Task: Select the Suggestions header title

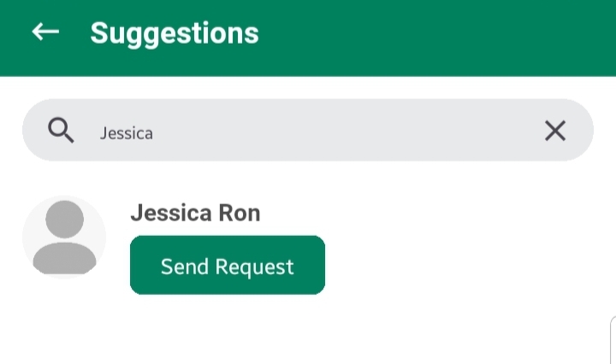Action: point(175,32)
